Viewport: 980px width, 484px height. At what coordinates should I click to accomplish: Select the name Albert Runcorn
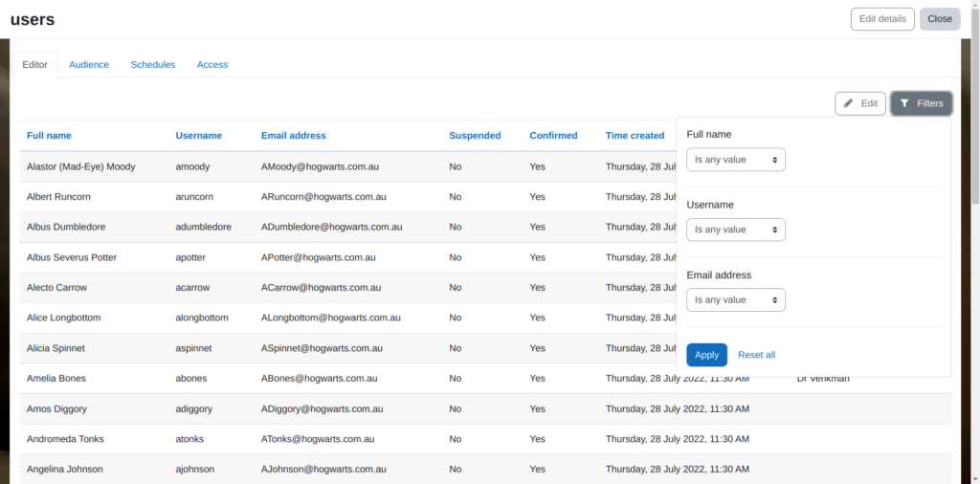(x=58, y=197)
